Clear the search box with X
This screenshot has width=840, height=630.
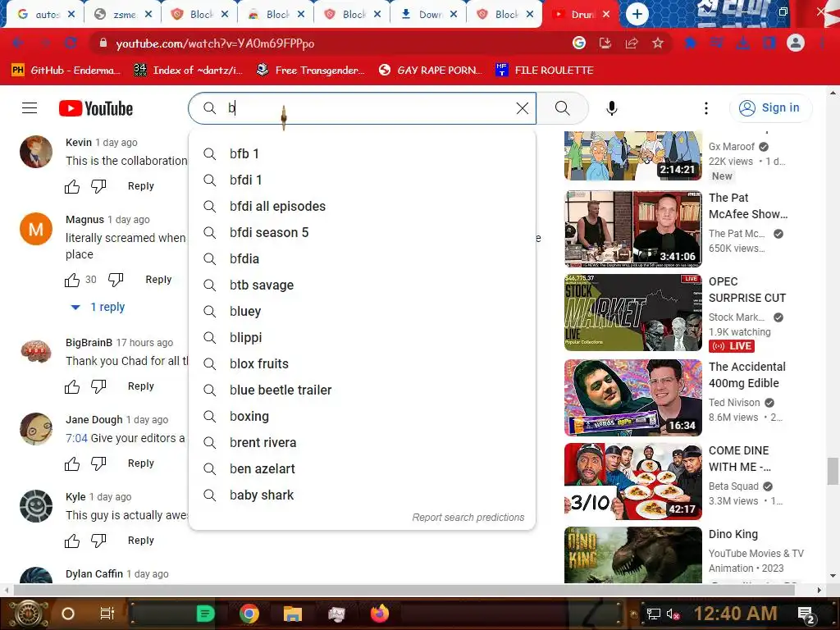[x=523, y=108]
